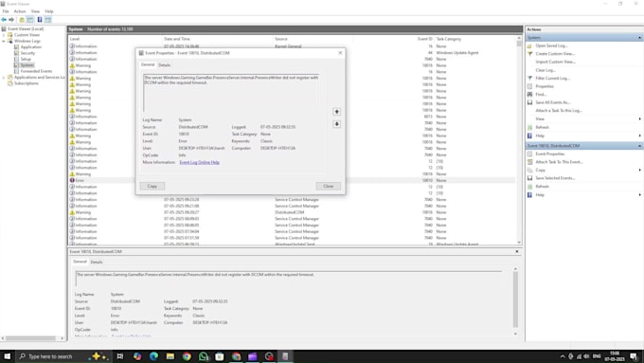Choose Attach Task To This Event
This screenshot has height=363, width=644.
[559, 162]
